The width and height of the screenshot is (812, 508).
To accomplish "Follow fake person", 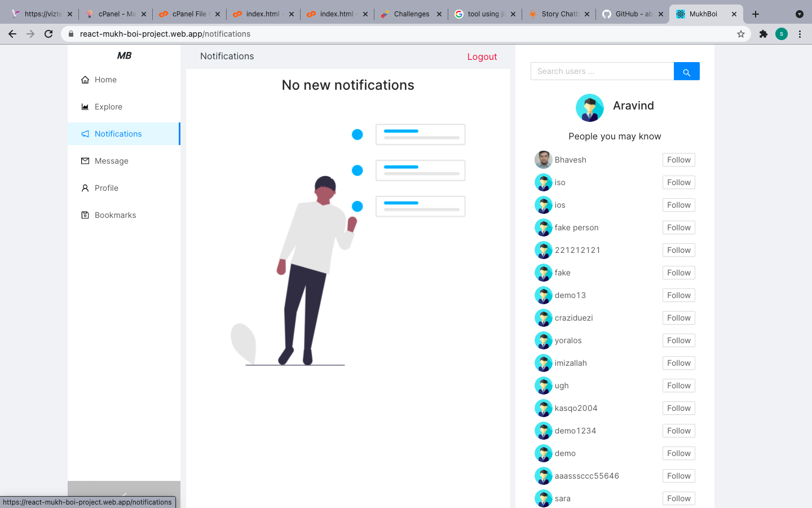I will 679,227.
